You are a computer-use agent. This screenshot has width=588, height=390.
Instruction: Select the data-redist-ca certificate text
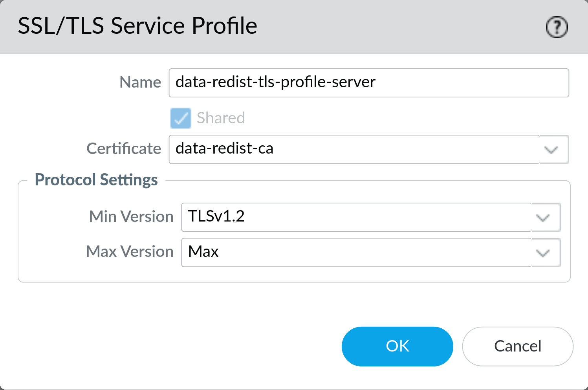[224, 149]
